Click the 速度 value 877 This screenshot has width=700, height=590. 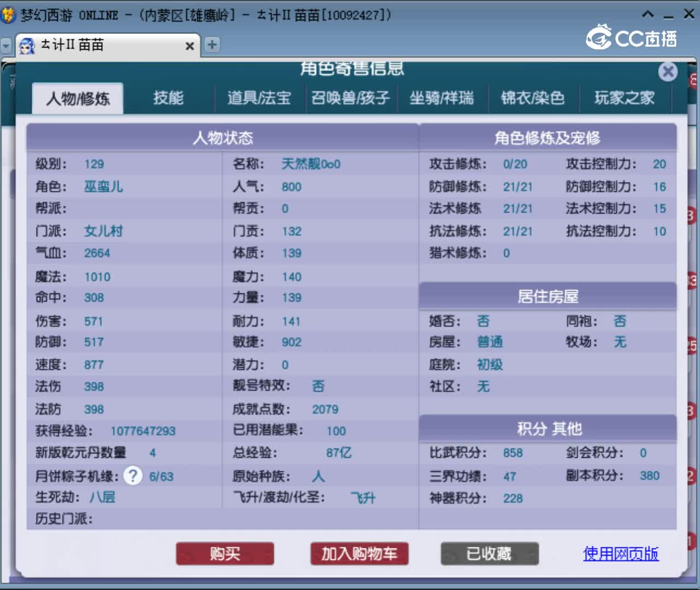(x=94, y=365)
